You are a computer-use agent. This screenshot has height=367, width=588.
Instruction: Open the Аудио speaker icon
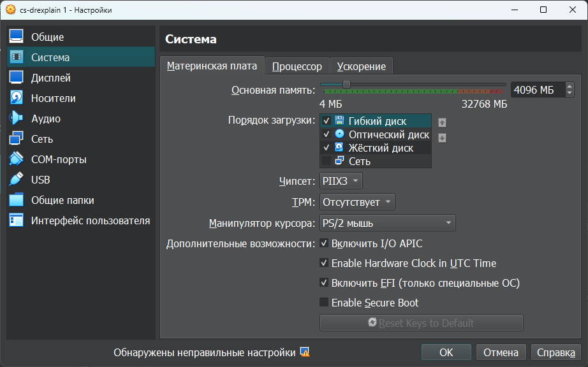[x=17, y=119]
